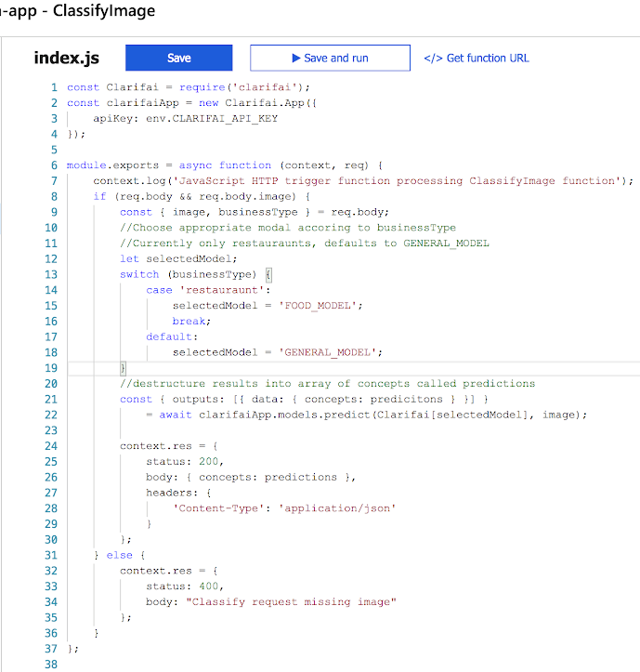Click the highlighted brace after switch (businessType)
640x672 pixels.
point(269,274)
